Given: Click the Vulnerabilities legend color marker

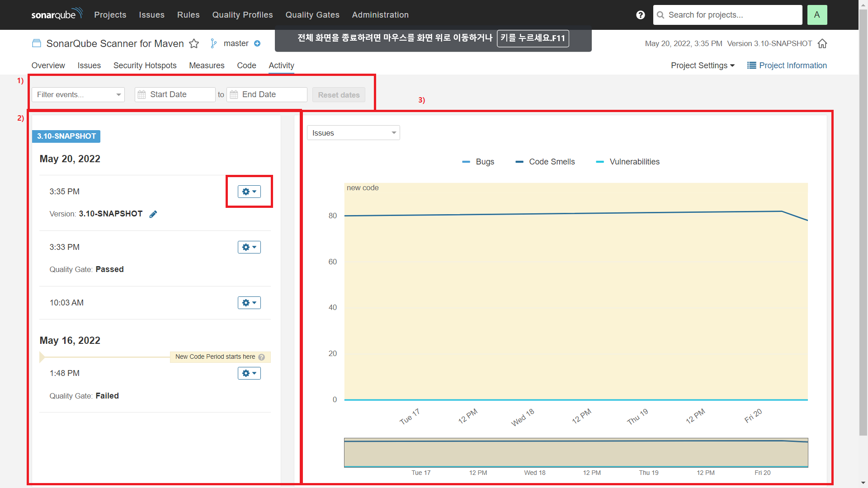Looking at the screenshot, I should pos(600,162).
